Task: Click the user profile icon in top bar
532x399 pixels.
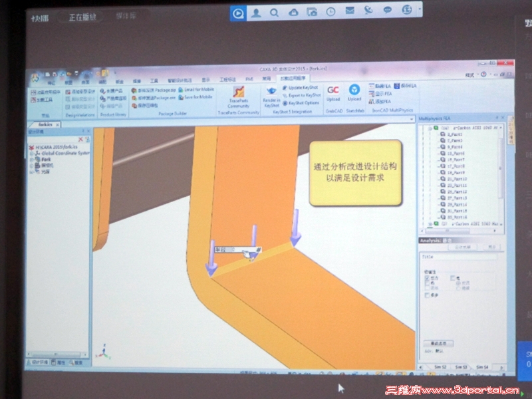Action: coord(256,13)
